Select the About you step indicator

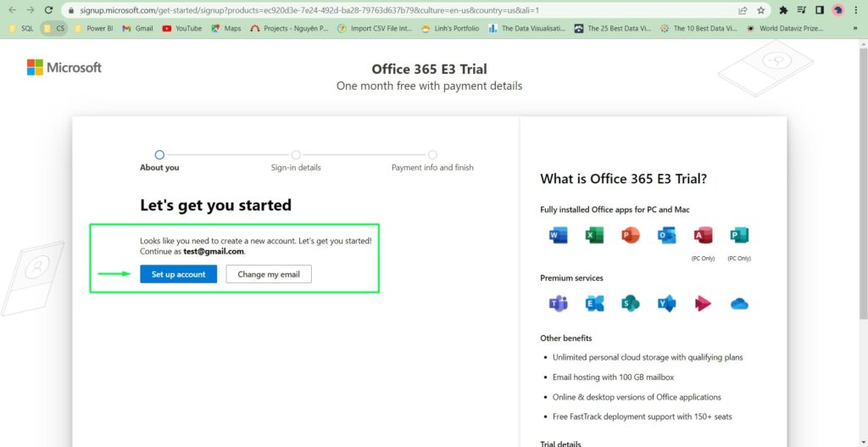159,155
